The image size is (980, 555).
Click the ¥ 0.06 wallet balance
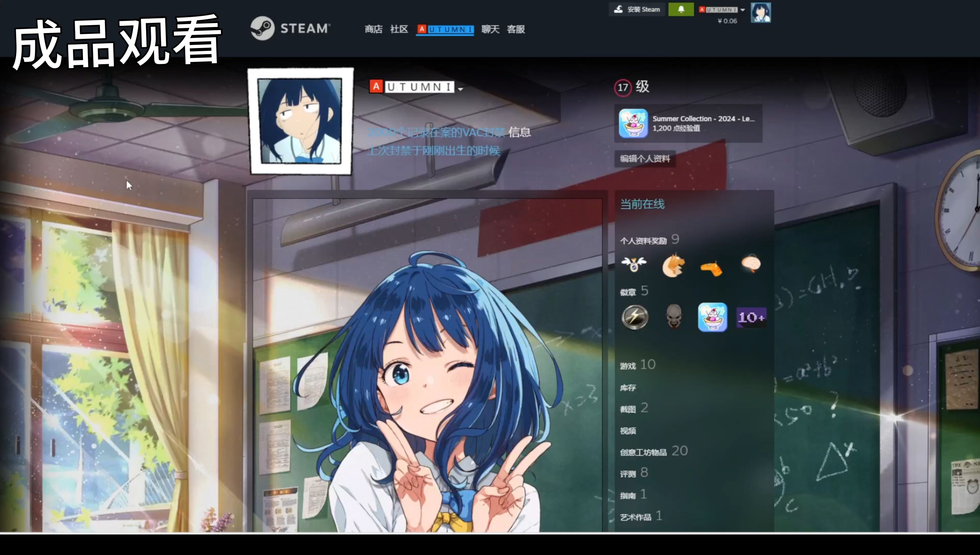[727, 21]
